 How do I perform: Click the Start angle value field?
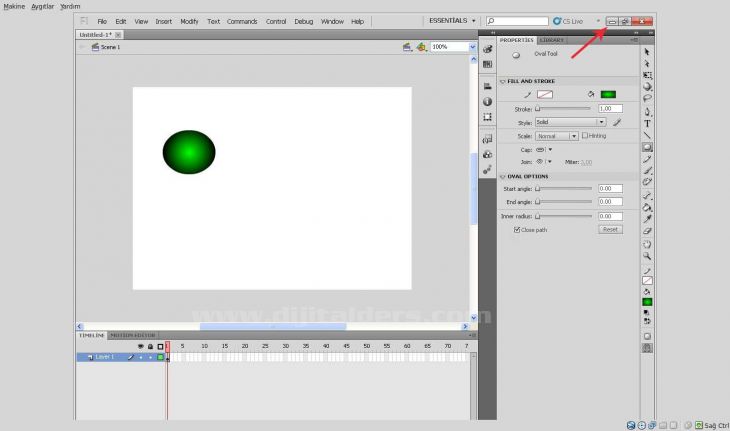[610, 189]
